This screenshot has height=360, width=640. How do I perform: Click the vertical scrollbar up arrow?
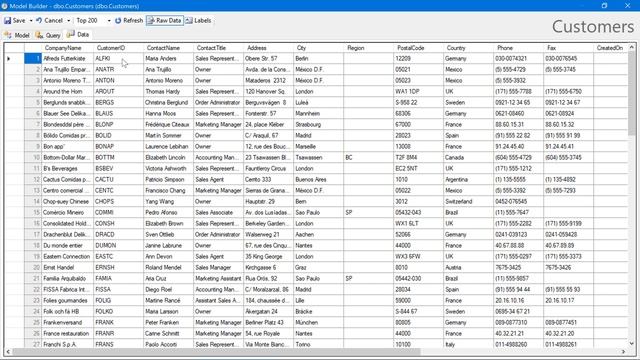pyautogui.click(x=632, y=47)
